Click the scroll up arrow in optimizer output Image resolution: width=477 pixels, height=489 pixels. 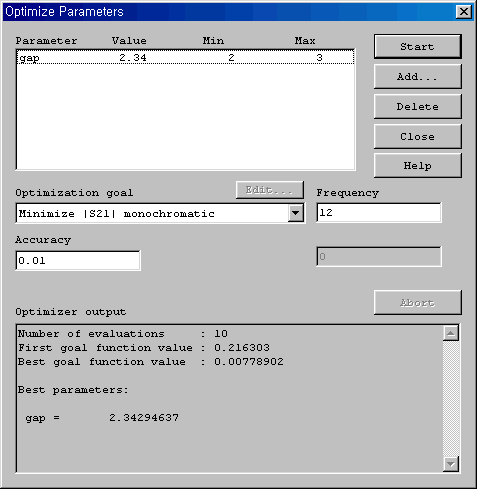(451, 333)
